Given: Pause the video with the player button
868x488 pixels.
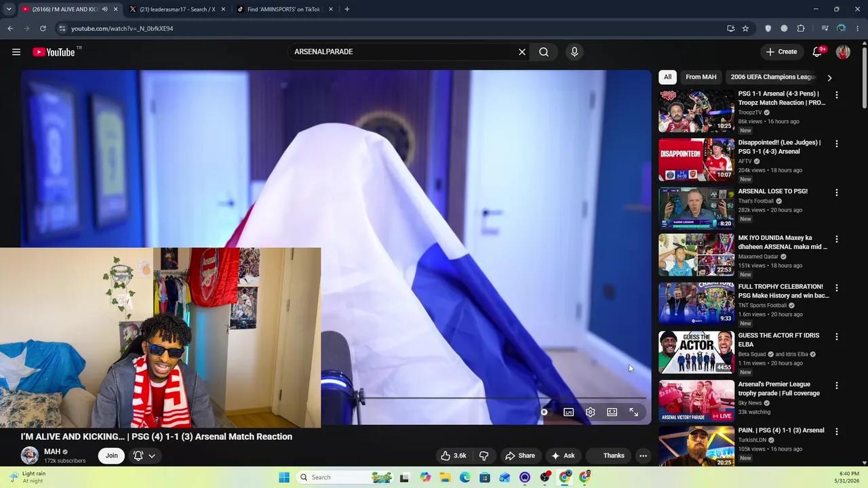Looking at the screenshot, I should [544, 412].
